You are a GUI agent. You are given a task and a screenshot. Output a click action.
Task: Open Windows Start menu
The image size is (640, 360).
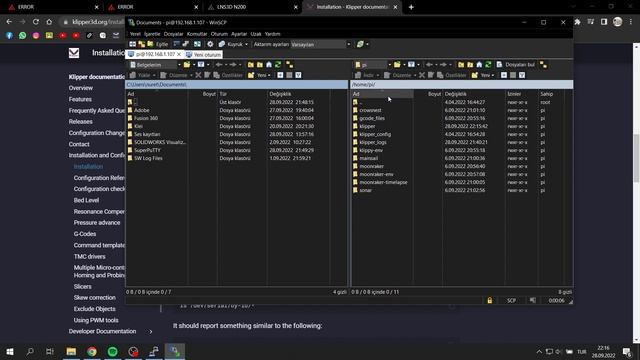(x=10, y=351)
